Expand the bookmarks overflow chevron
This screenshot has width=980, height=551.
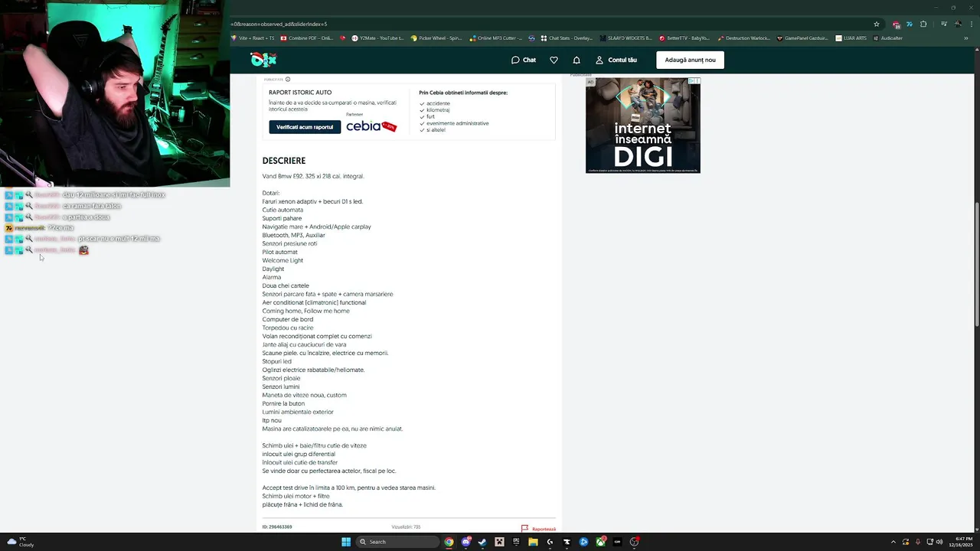pyautogui.click(x=966, y=37)
